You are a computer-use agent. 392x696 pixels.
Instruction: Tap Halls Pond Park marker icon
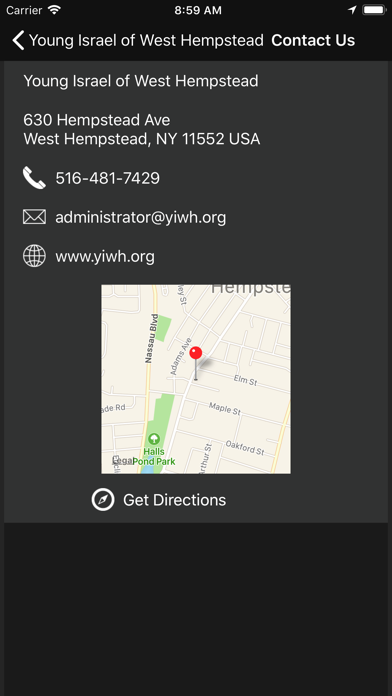[x=154, y=439]
